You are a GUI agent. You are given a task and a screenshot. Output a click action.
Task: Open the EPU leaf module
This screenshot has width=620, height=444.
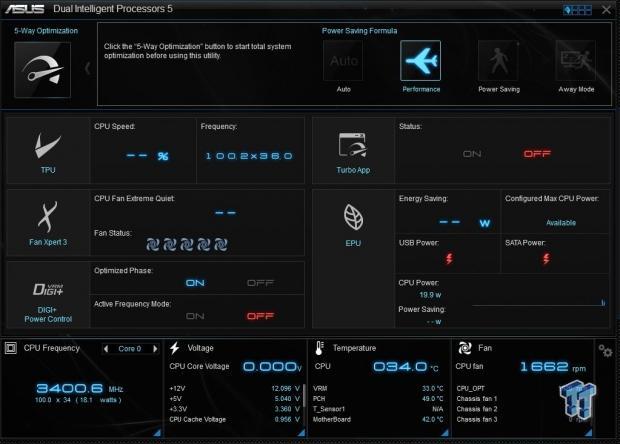(x=353, y=259)
